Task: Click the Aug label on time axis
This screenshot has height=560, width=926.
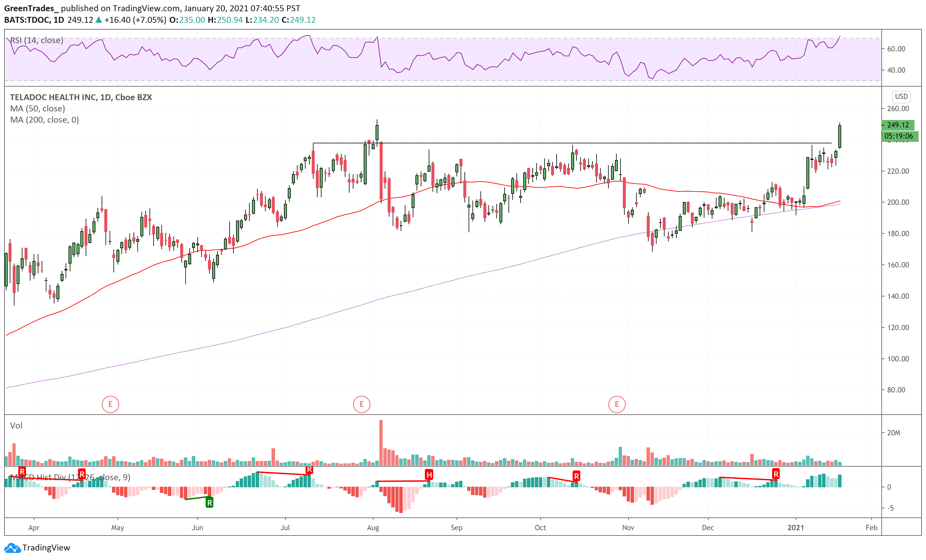Action: (x=373, y=528)
